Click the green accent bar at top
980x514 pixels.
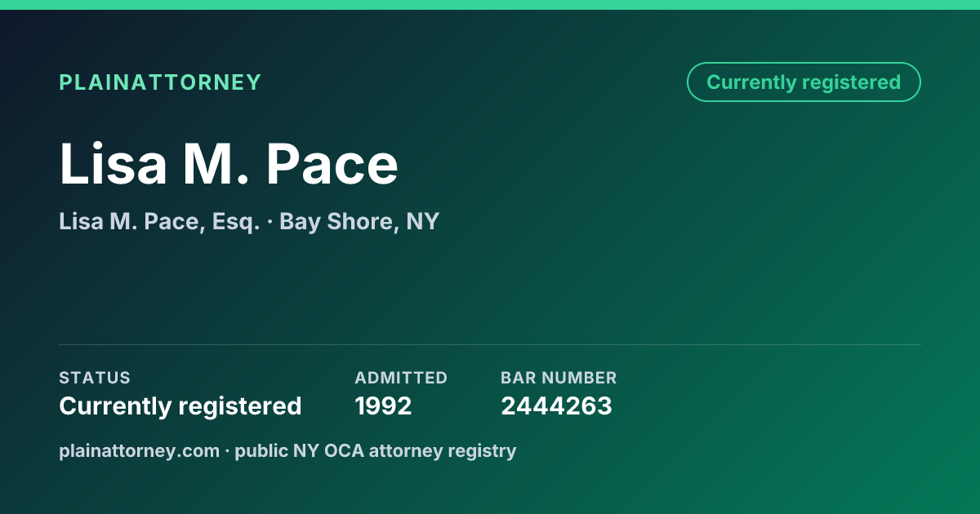point(490,5)
